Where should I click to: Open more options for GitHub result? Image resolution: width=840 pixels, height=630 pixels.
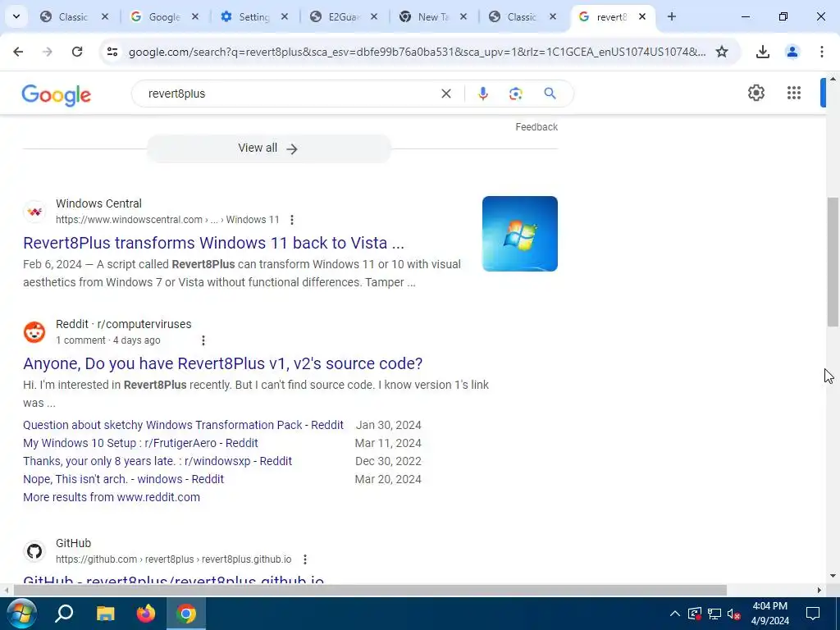pos(305,559)
